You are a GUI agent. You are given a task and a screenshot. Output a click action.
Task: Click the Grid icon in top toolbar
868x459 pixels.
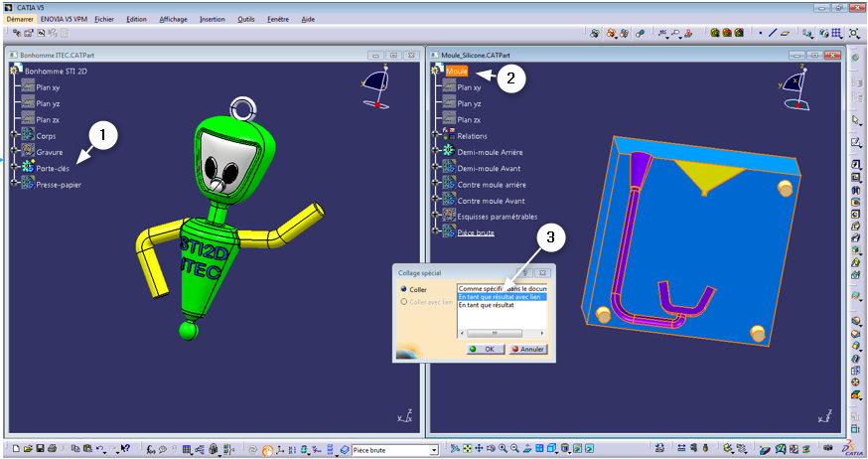coord(836,33)
